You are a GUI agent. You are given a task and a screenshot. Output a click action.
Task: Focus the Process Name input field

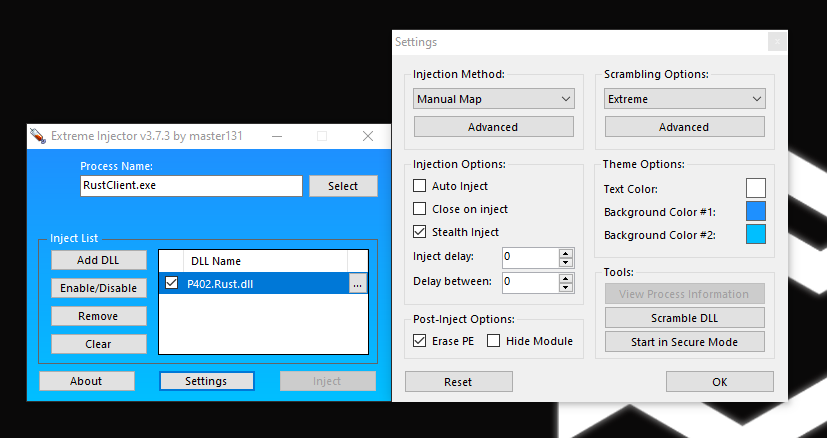click(x=191, y=186)
